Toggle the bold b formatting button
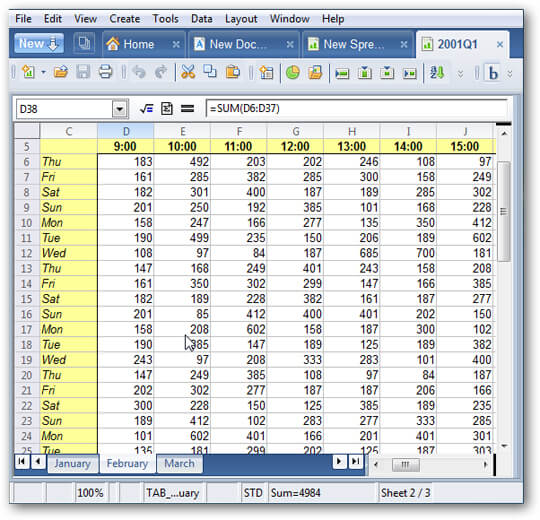The width and height of the screenshot is (540, 520). 493,73
